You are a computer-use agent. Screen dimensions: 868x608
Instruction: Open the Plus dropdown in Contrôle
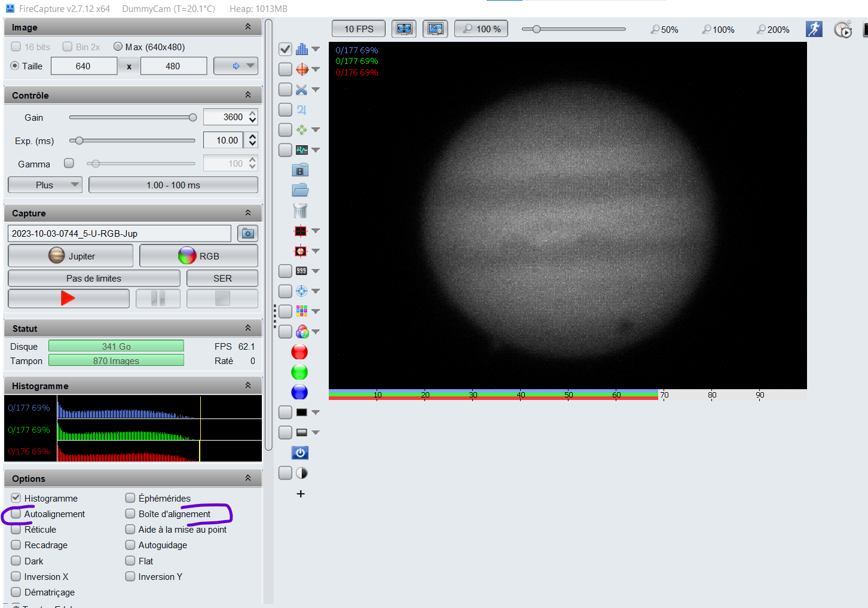[45, 185]
